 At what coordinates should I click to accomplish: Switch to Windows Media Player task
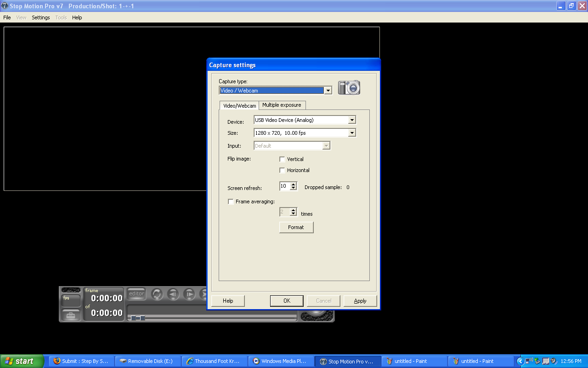click(280, 361)
